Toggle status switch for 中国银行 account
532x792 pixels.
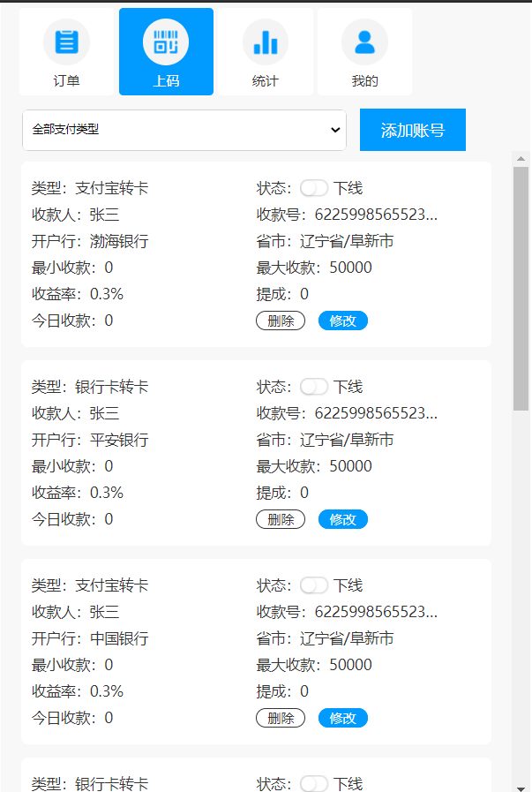tap(314, 585)
